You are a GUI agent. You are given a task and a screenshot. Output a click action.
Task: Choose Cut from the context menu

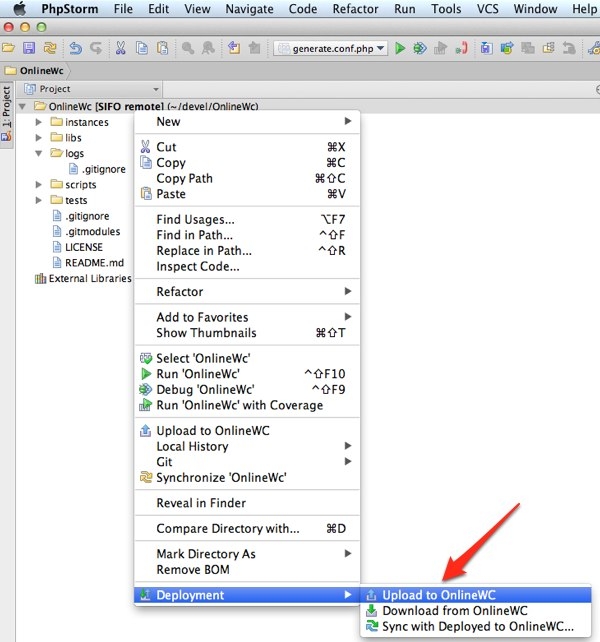247,147
